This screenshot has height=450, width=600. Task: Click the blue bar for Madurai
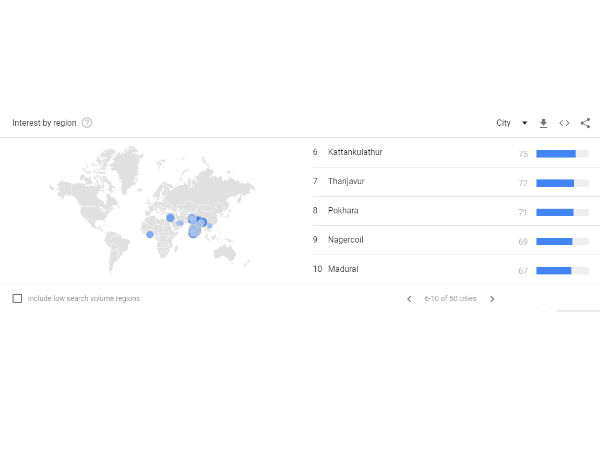click(553, 271)
